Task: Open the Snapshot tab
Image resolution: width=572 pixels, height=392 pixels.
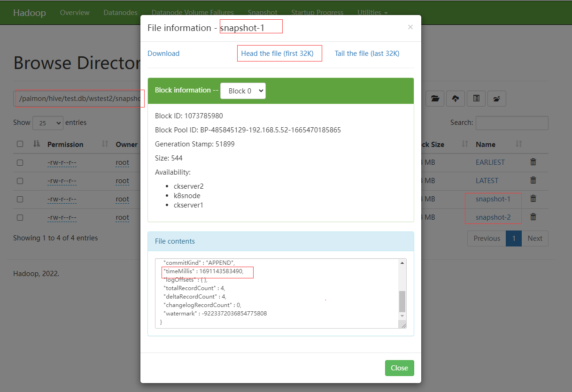Action: click(x=263, y=13)
